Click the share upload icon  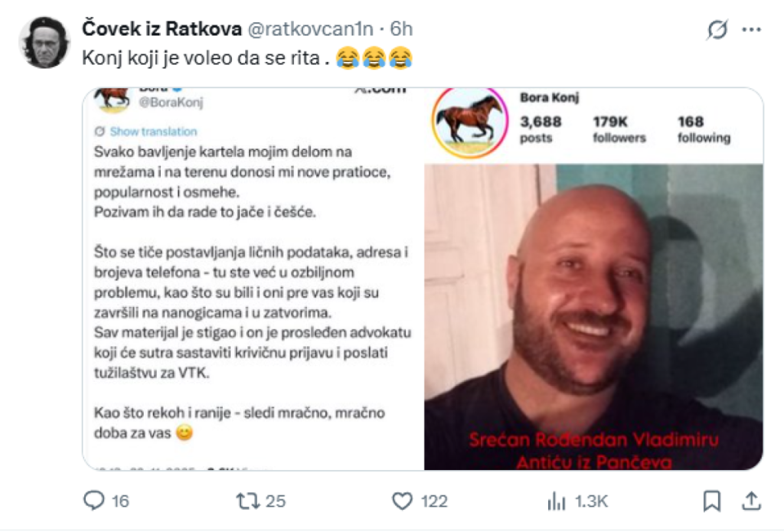[751, 501]
